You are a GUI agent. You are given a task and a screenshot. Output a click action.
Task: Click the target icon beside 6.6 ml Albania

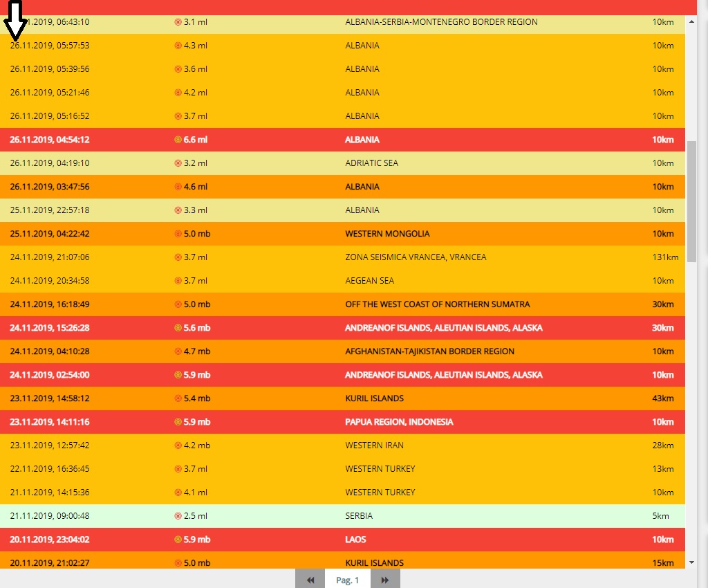tap(178, 140)
